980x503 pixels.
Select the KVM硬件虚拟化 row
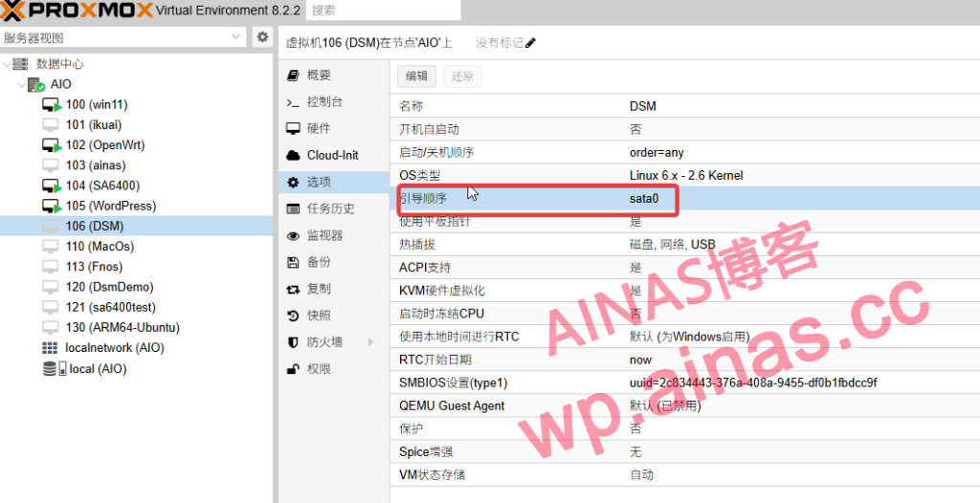pos(684,291)
